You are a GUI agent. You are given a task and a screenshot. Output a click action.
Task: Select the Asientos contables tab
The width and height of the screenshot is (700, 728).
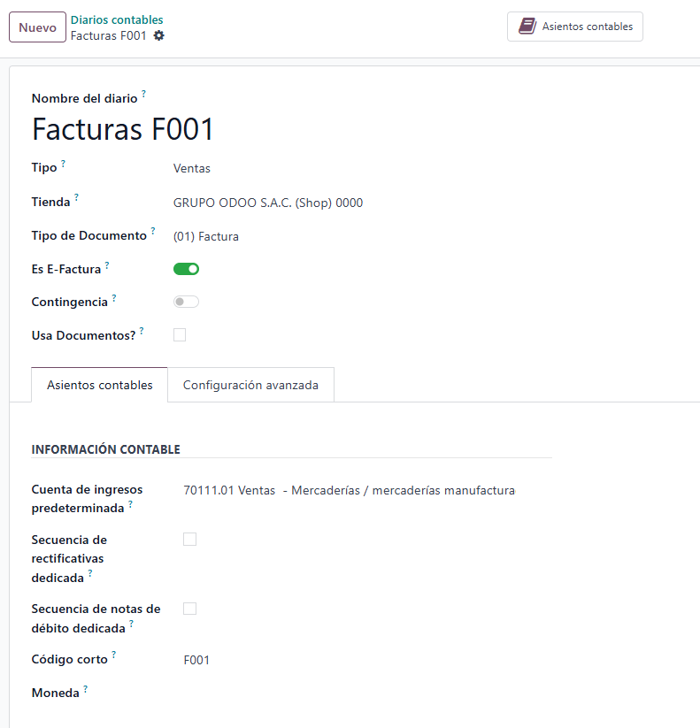click(99, 385)
